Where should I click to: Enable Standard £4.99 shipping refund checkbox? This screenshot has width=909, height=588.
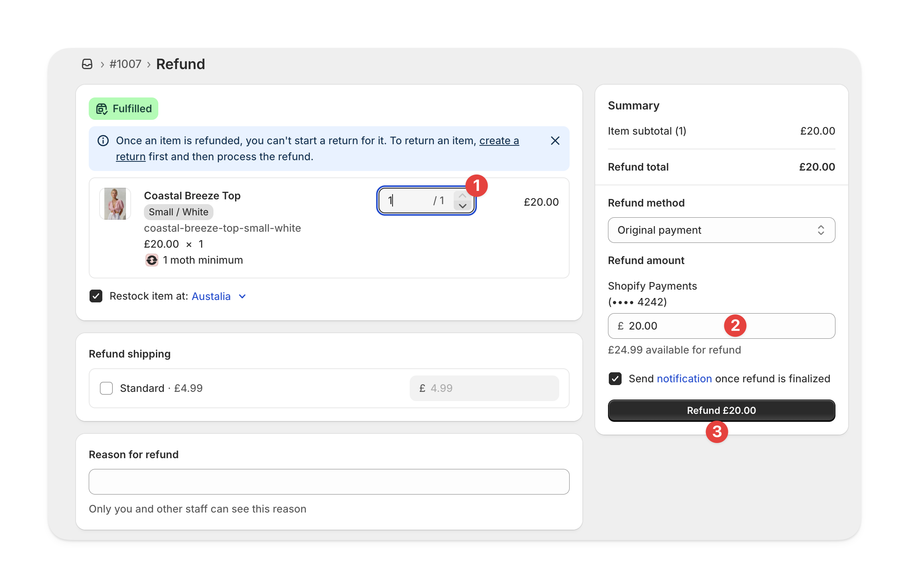point(106,388)
